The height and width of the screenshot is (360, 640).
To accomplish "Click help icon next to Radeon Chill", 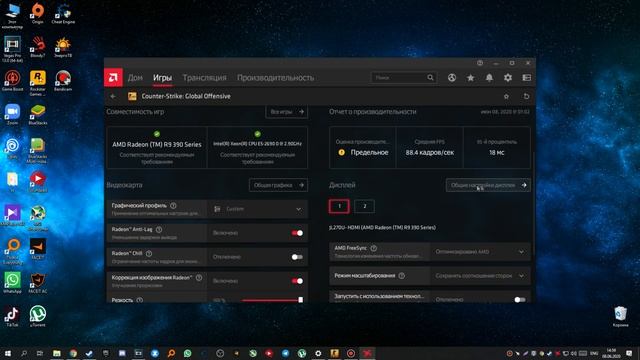I will point(149,253).
